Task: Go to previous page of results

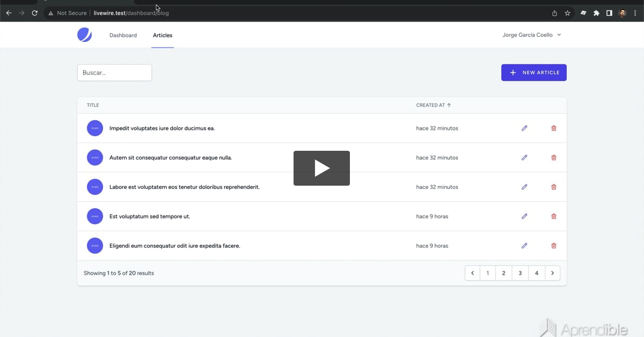Action: point(472,273)
